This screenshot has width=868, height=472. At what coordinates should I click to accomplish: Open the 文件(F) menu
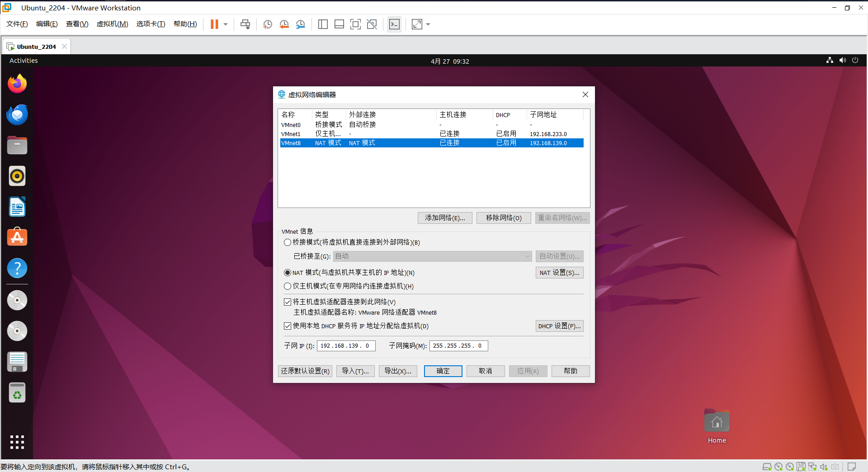point(17,24)
